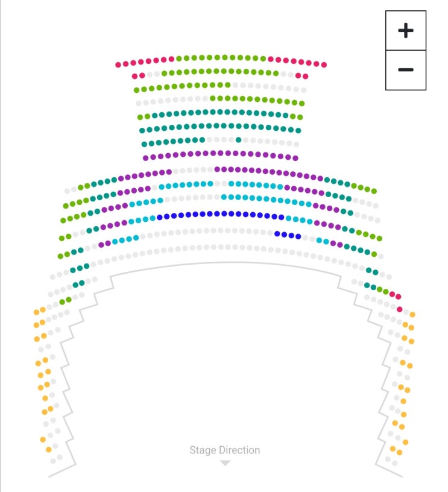The width and height of the screenshot is (448, 492).
Task: Pick rightmost pink seat in second row
Action: click(306, 76)
